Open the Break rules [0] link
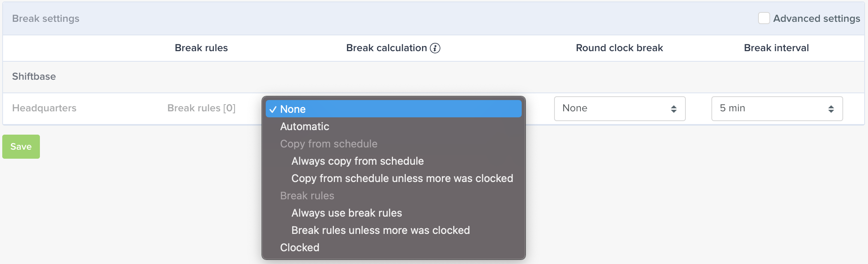This screenshot has width=868, height=264. coord(201,108)
